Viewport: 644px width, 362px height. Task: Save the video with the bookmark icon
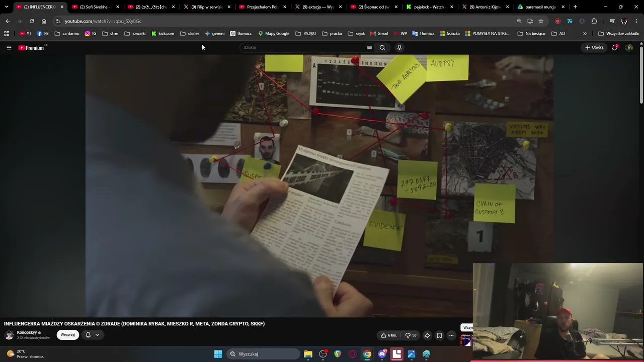(439, 335)
